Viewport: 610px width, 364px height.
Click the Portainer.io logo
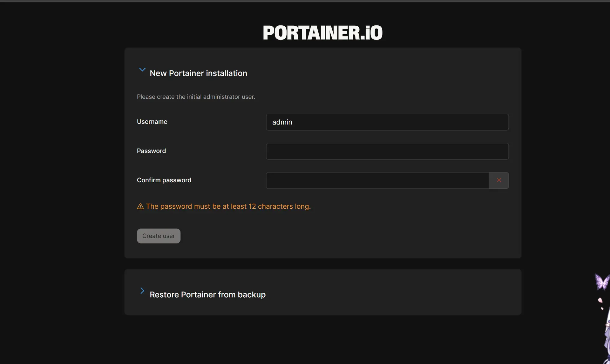click(x=323, y=33)
